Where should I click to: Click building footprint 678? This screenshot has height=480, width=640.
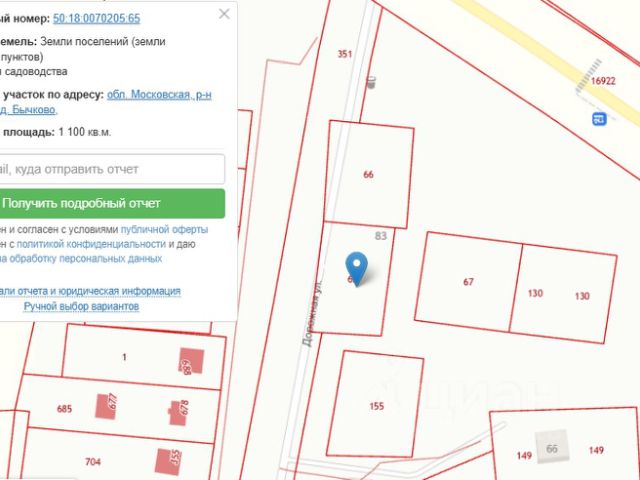[178, 413]
